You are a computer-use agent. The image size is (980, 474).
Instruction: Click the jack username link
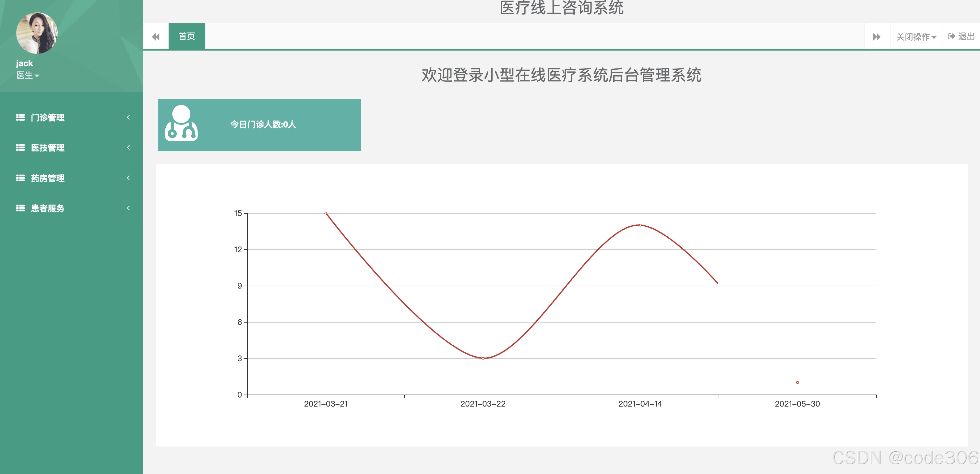[24, 63]
